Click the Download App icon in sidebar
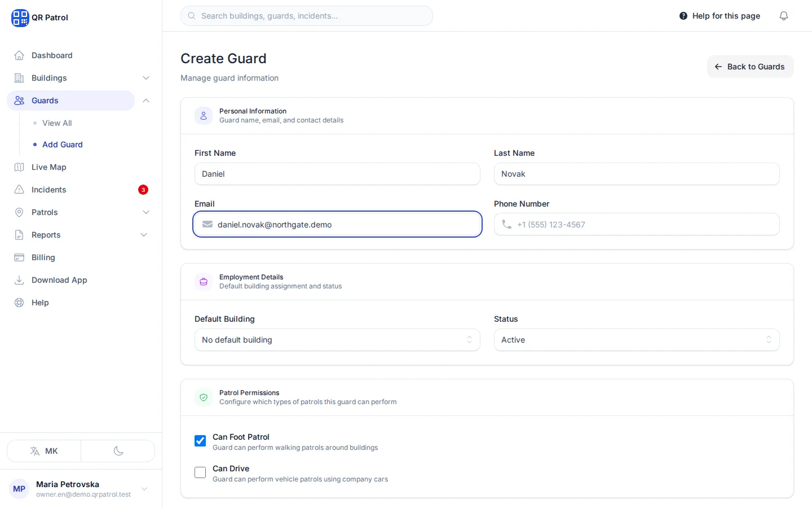812x508 pixels. [19, 280]
